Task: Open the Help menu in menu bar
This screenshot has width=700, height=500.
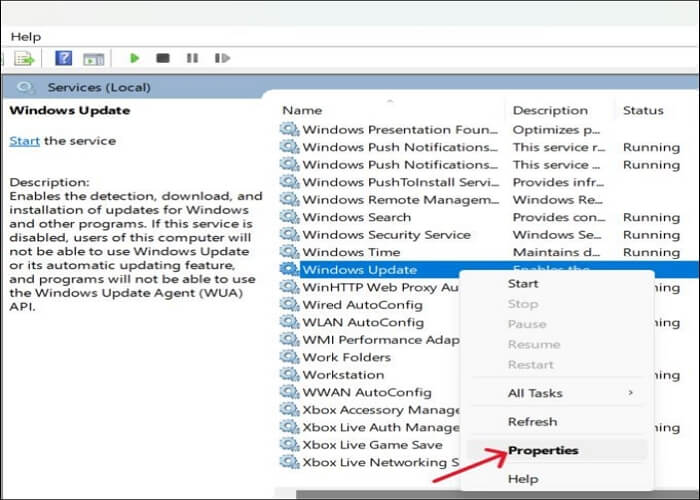Action: (x=26, y=36)
